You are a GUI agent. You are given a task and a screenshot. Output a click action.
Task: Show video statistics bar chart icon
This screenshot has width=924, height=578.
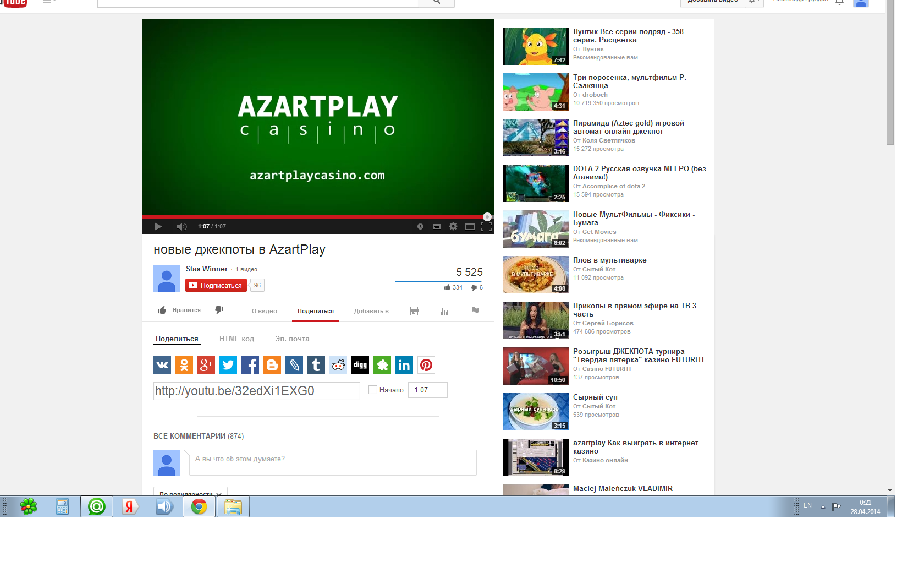[444, 311]
